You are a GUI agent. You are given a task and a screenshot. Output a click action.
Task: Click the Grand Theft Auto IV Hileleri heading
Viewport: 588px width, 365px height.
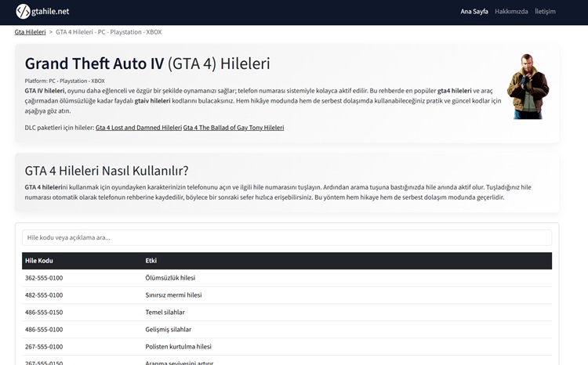click(147, 63)
